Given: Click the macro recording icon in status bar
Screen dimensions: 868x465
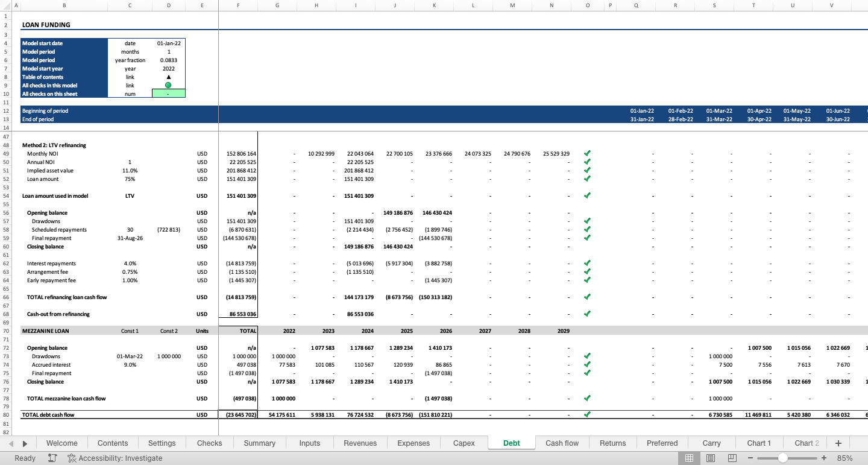Looking at the screenshot, I should click(52, 458).
